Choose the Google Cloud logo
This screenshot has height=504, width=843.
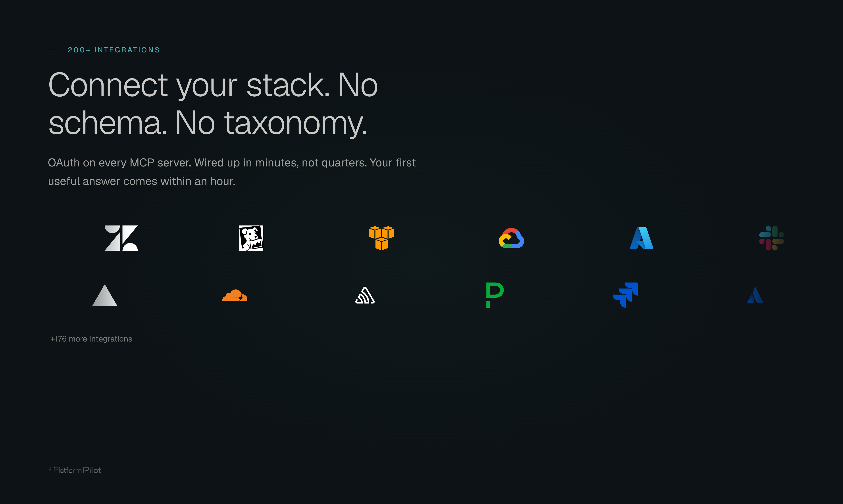[511, 238]
